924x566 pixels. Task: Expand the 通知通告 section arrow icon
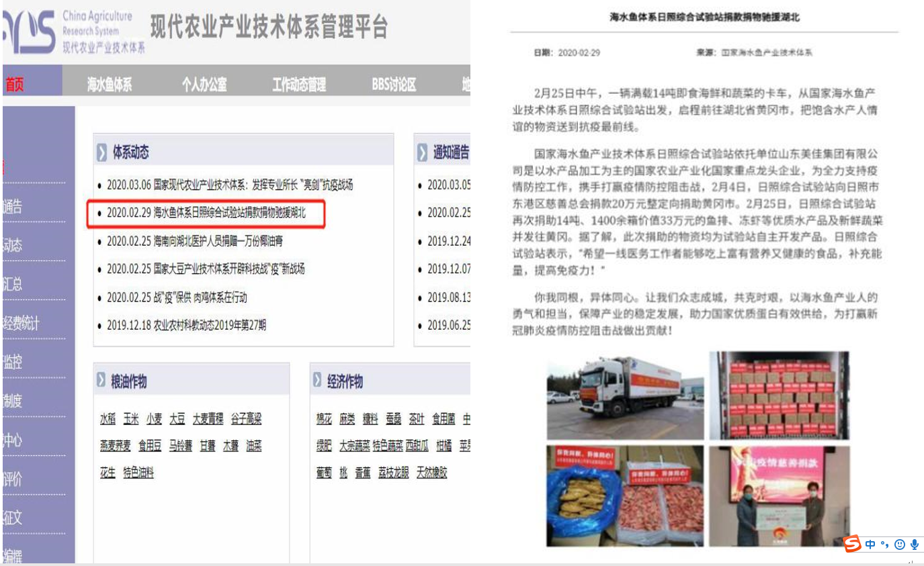[422, 153]
